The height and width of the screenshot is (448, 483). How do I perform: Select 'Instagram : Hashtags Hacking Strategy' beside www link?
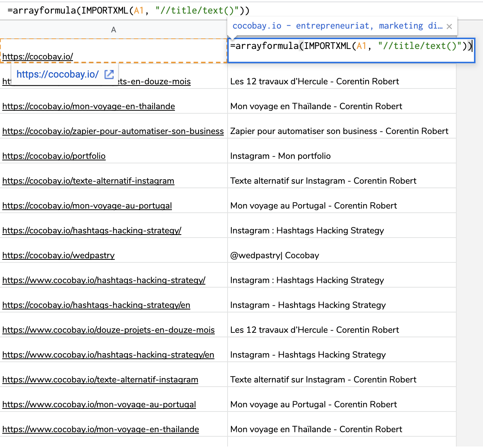coord(342,275)
